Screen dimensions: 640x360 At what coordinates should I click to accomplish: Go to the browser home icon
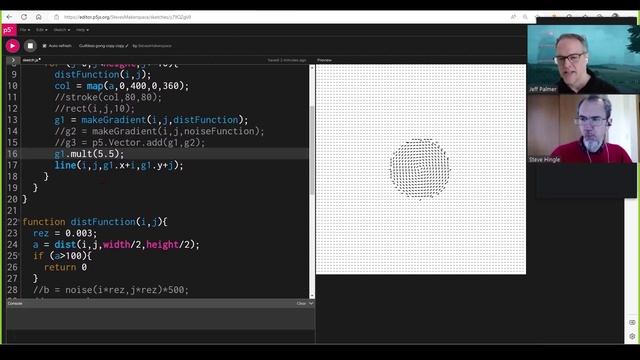(39, 17)
